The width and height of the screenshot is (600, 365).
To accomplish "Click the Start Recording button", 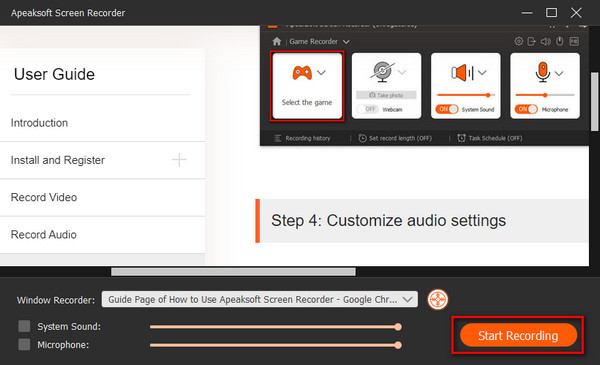I will click(x=518, y=335).
